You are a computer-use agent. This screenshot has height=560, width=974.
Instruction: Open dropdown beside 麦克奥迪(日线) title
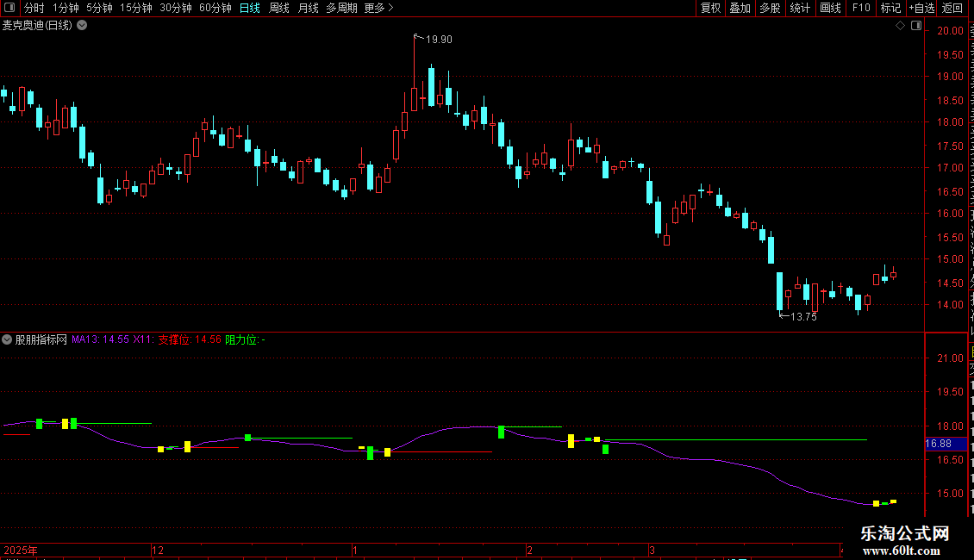coord(82,26)
